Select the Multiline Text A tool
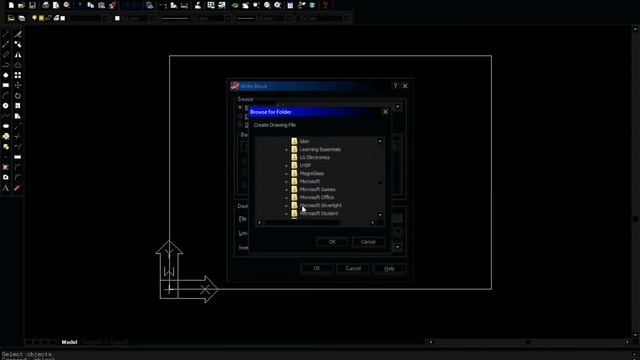 point(6,188)
